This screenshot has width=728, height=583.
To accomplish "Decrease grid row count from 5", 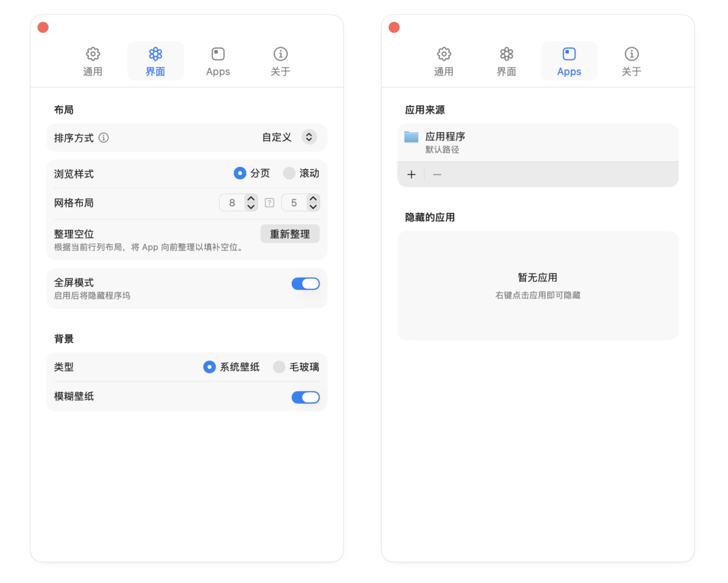I will tap(313, 206).
